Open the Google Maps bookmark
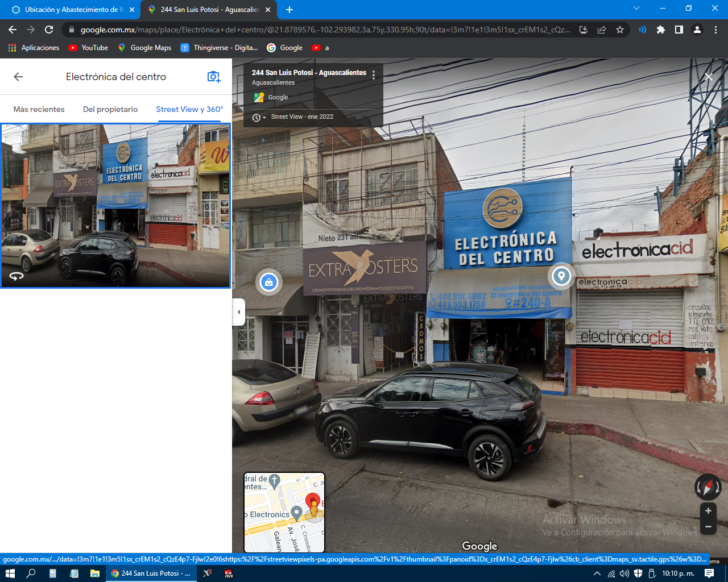 [x=144, y=48]
